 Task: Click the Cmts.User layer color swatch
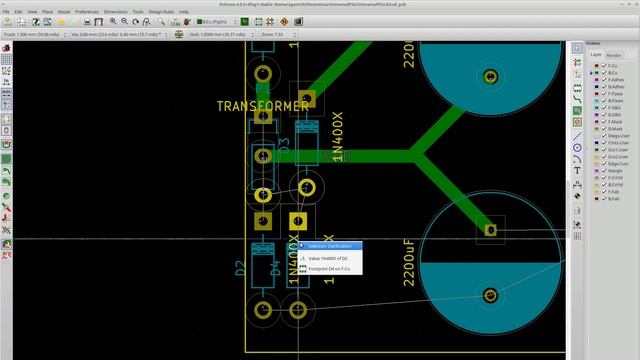point(597,143)
